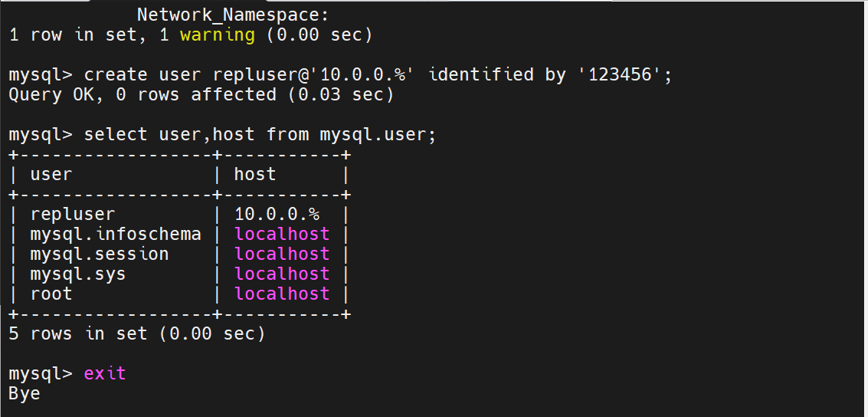Click the select user,host from mysql.user command
This screenshot has width=868, height=417.
222,135
